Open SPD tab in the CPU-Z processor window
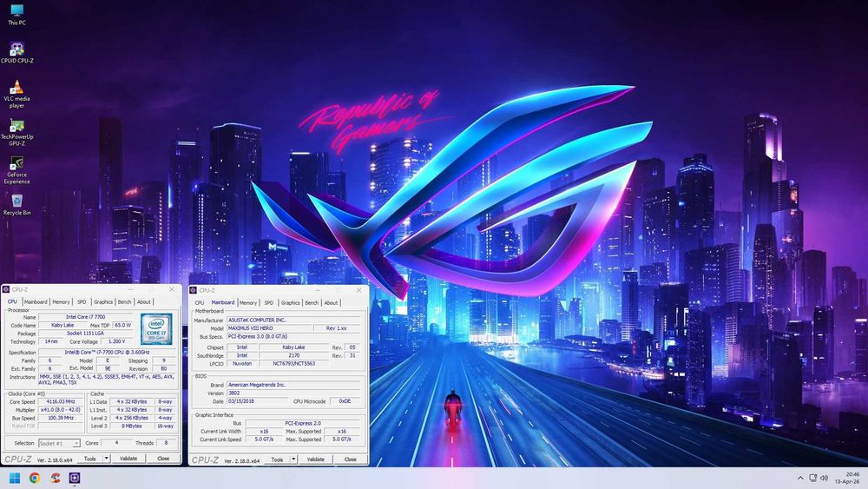The width and height of the screenshot is (868, 489). (82, 301)
